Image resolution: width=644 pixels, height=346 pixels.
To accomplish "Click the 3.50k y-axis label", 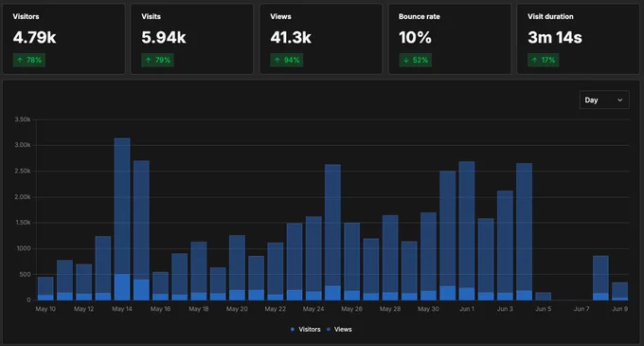I will (x=23, y=119).
